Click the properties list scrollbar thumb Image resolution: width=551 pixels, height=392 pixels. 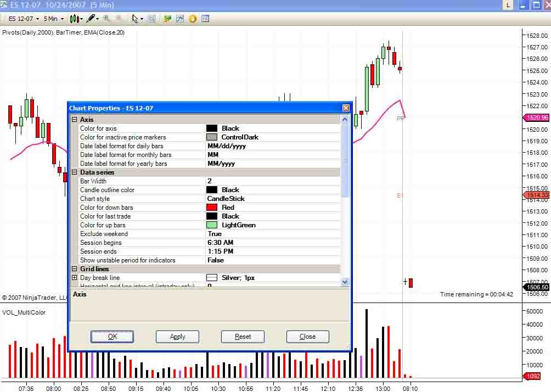pos(345,160)
